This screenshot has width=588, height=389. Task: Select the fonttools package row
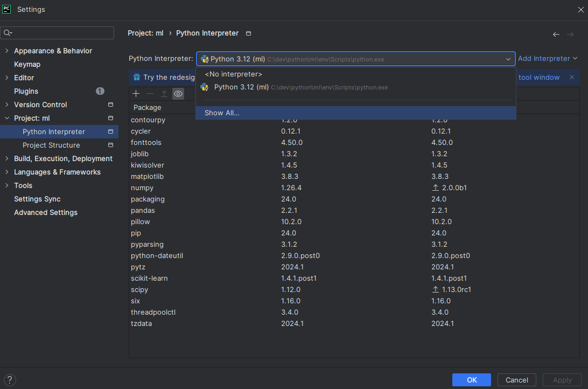pos(354,143)
